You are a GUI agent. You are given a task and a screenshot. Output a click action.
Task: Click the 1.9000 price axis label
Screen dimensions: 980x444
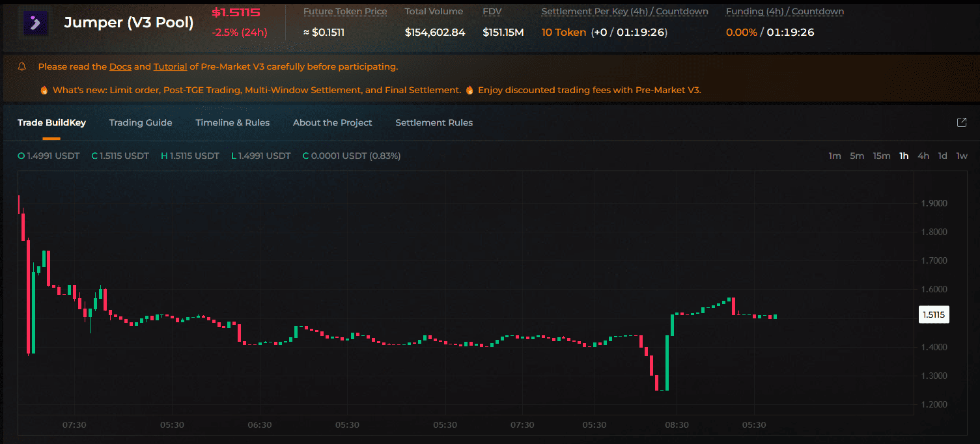pos(934,203)
